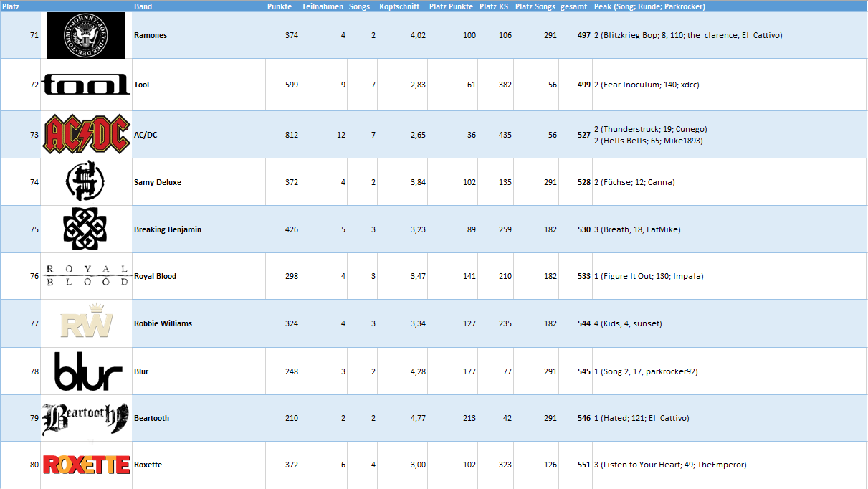Click the Tool band logo
The width and height of the screenshot is (868, 489).
87,85
